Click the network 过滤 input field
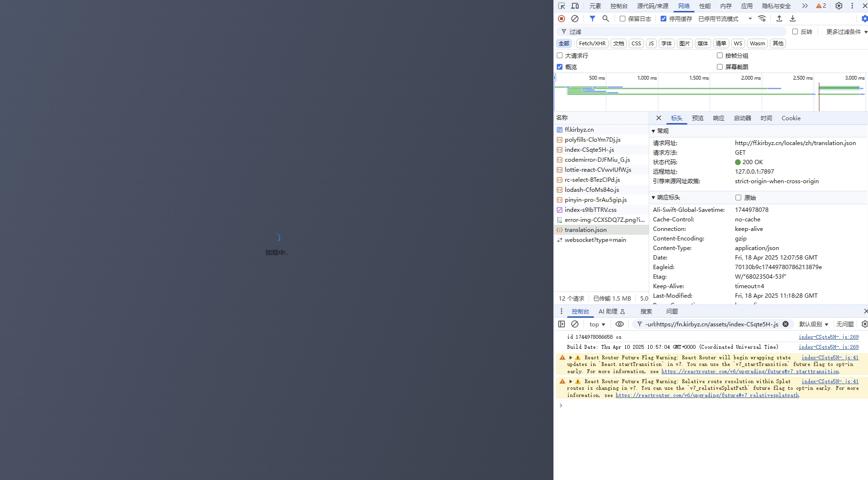This screenshot has width=868, height=480. click(x=671, y=31)
